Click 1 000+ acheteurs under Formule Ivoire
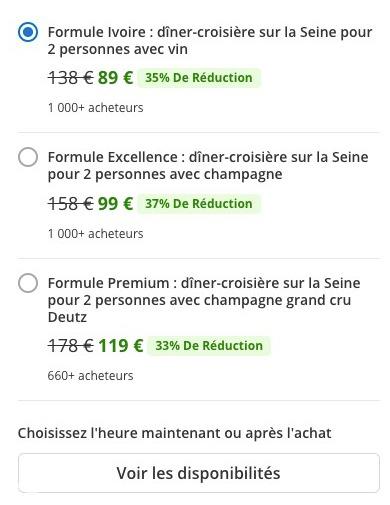390x505 pixels. point(96,108)
